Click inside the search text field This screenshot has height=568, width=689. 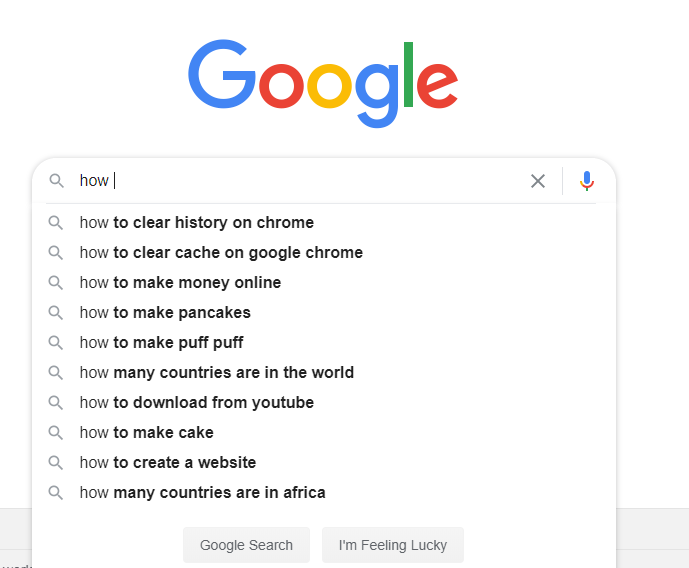click(x=300, y=181)
